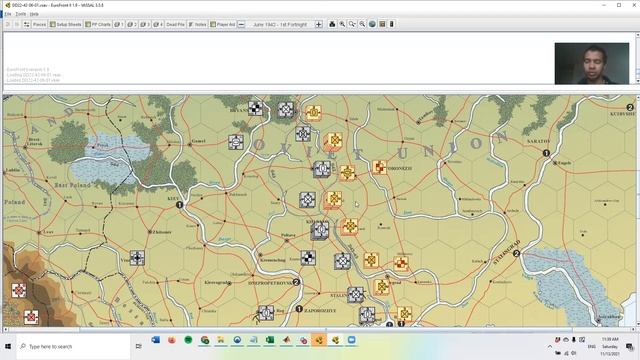Open the File menu
Viewport: 640px width, 360px height.
[8, 14]
